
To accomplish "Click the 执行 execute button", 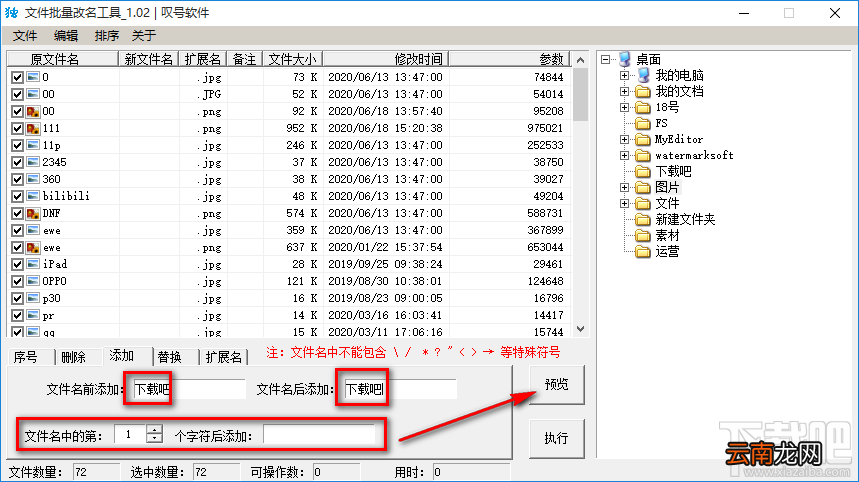I will [557, 438].
